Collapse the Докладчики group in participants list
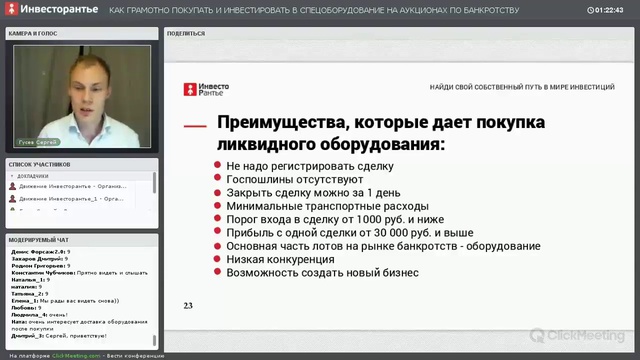Screen dimensions: 640x360 pos(12,176)
